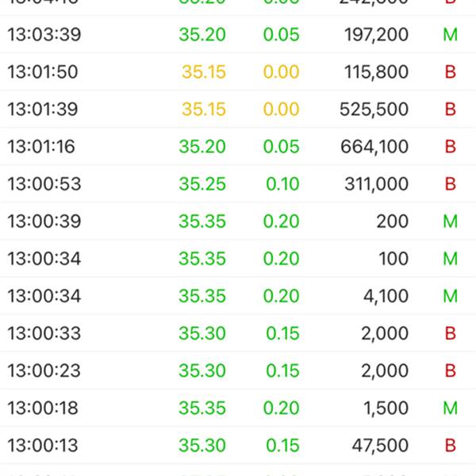Tap the yellow 35.15 price at 13:01:50
The width and height of the screenshot is (476, 476).
(204, 72)
